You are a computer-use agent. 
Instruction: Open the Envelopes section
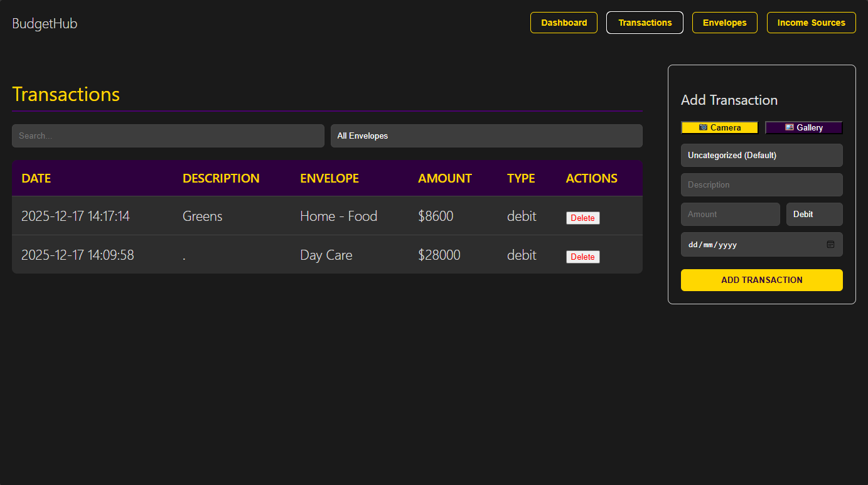pos(724,22)
